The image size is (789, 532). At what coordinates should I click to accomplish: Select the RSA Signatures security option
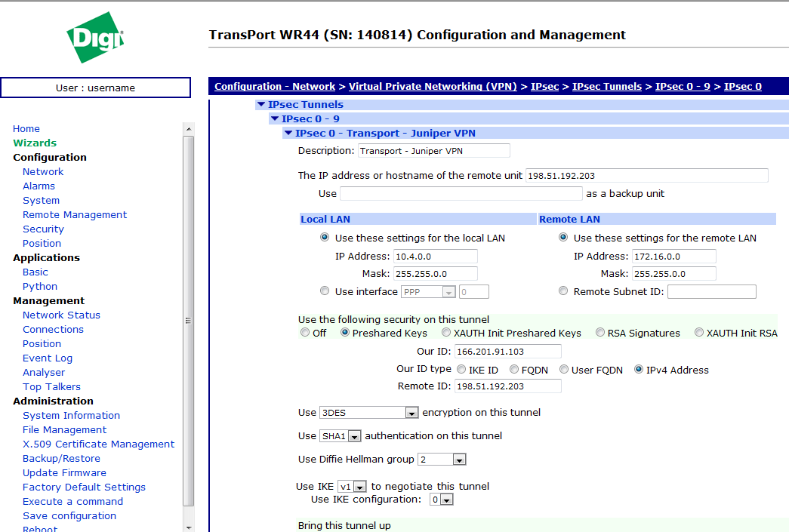(600, 333)
